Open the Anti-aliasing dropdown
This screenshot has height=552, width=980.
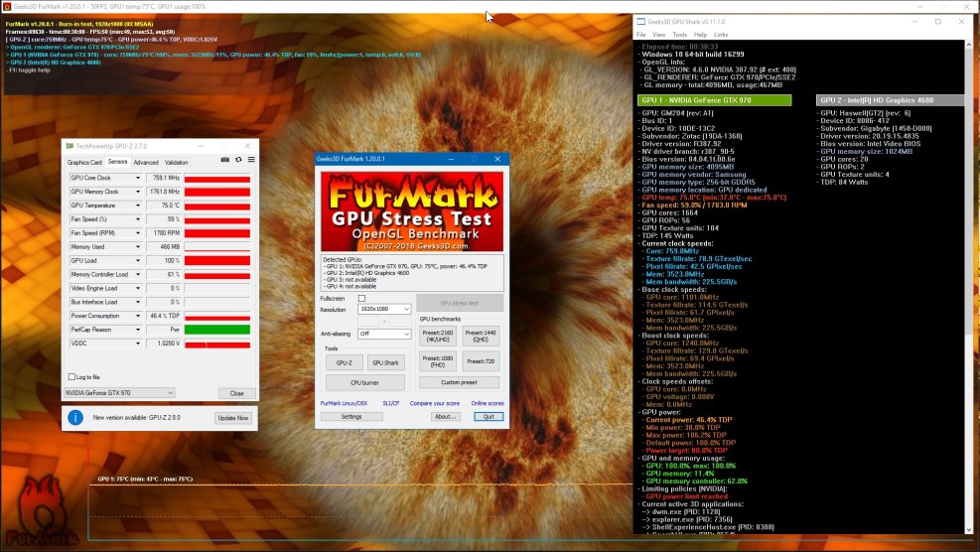pyautogui.click(x=382, y=335)
